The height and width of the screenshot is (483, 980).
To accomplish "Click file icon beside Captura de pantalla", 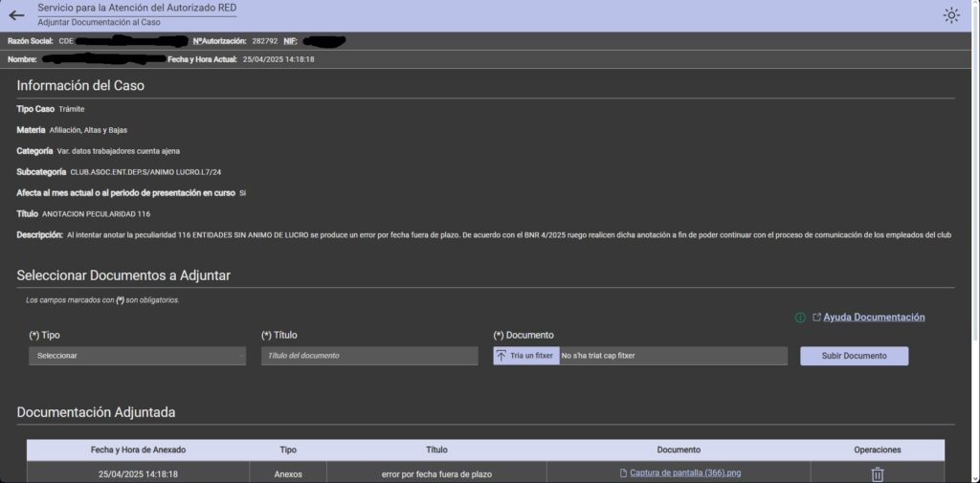I will 623,473.
